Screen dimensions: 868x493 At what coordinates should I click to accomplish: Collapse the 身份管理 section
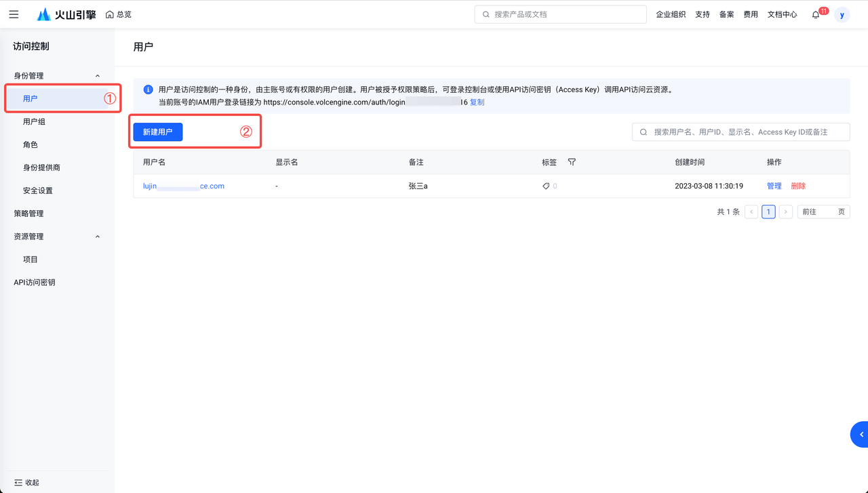coord(98,76)
